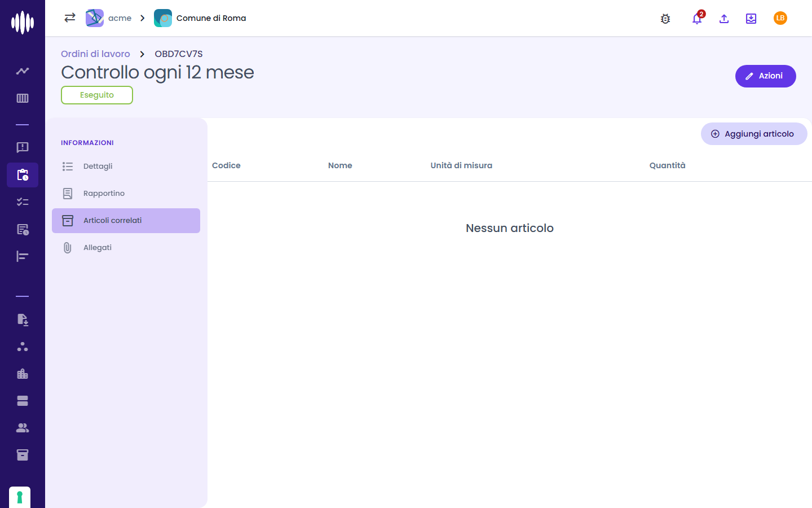This screenshot has width=812, height=508.
Task: Open the archive box icon in sidebar
Action: [23, 455]
